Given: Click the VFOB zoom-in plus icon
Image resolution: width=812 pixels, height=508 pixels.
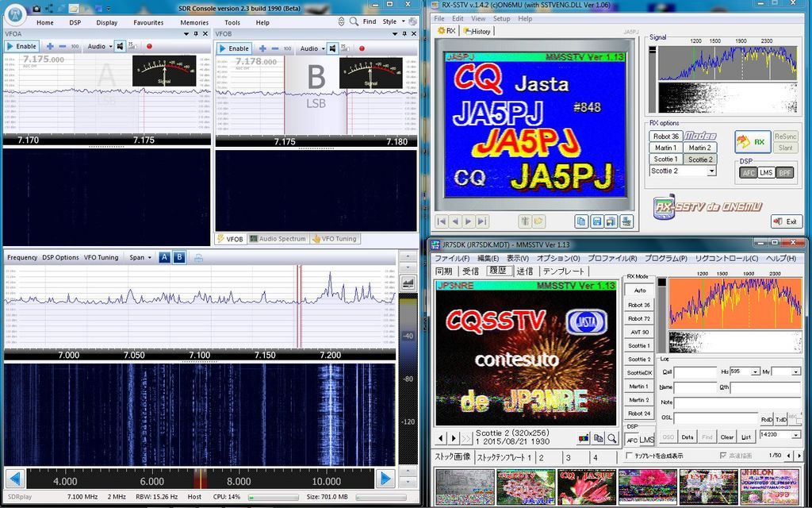Looking at the screenshot, I should pyautogui.click(x=262, y=48).
